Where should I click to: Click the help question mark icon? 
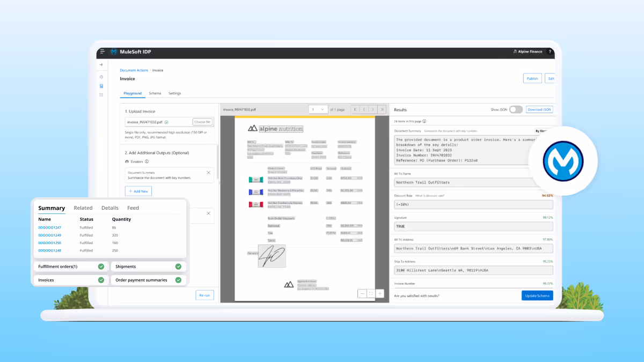tap(550, 52)
